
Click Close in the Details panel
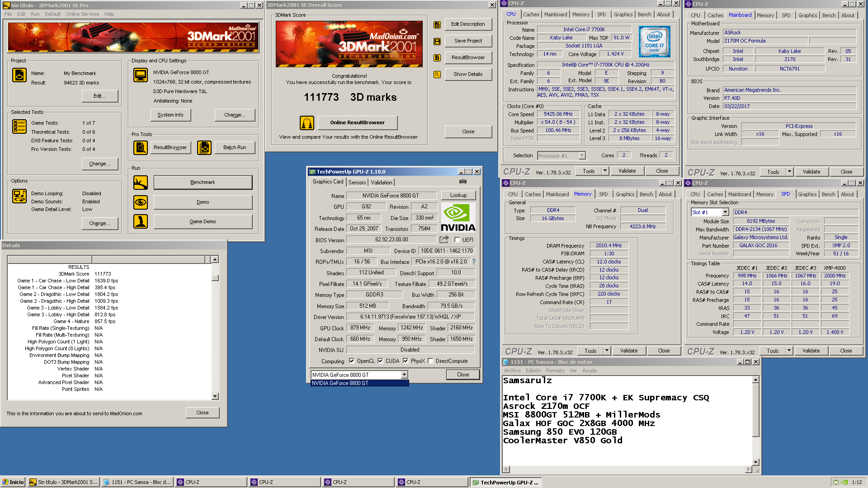tap(202, 413)
